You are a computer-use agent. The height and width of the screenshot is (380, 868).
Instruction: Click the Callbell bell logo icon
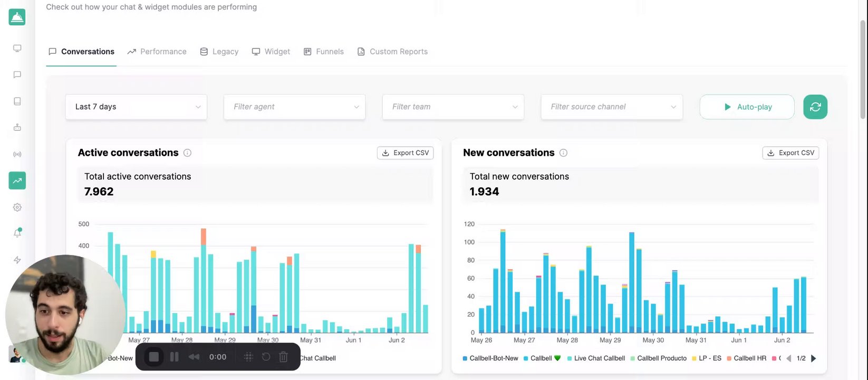tap(17, 17)
